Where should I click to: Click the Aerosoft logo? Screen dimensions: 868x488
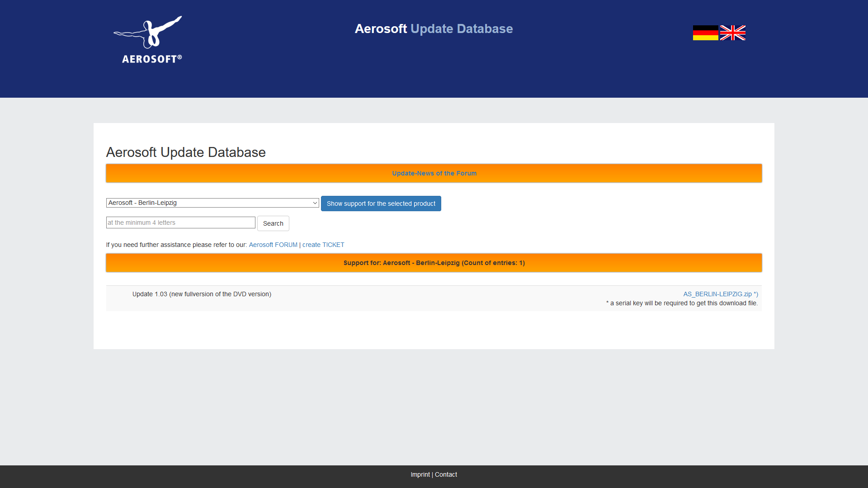pos(148,40)
